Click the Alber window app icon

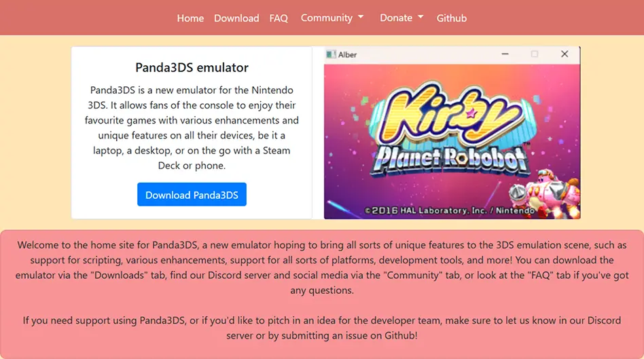(x=331, y=54)
